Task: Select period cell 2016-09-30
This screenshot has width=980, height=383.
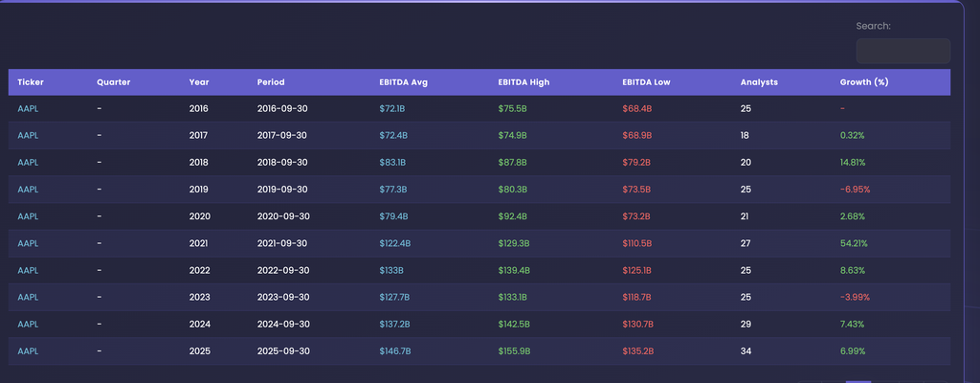Action: [282, 108]
